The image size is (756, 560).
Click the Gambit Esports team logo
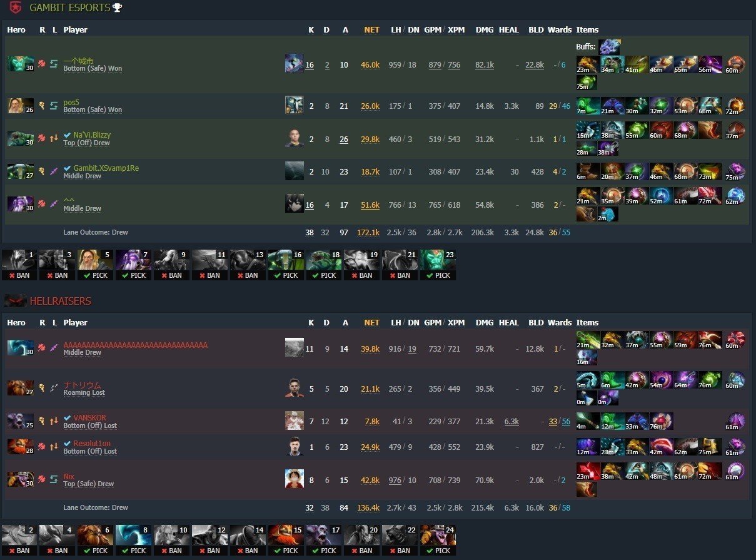coord(15,8)
